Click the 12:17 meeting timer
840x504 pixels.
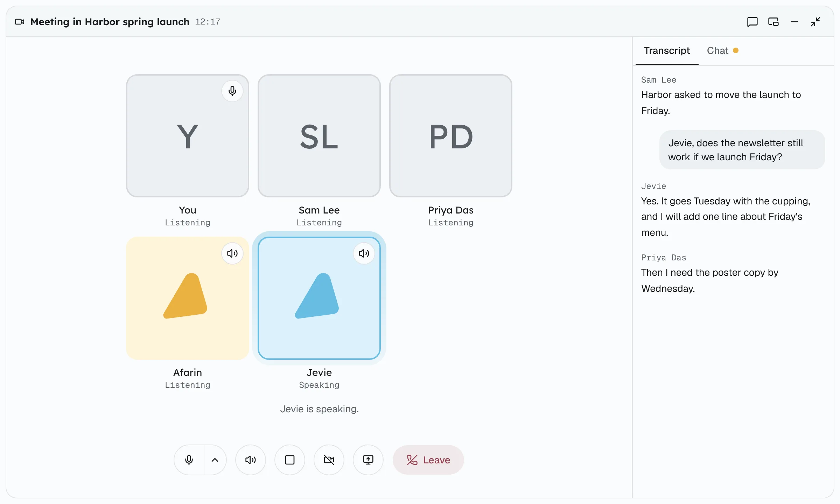pyautogui.click(x=208, y=22)
